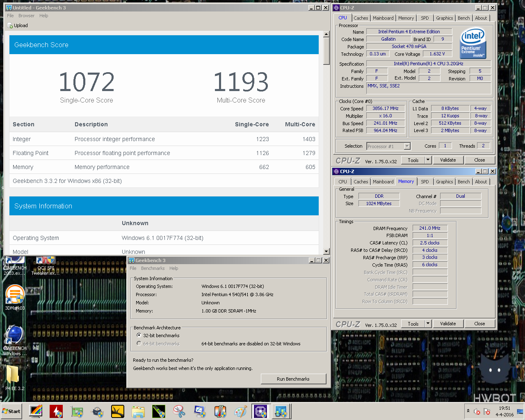This screenshot has height=420, width=525.
Task: Open Windows Explorer from the taskbar
Action: [138, 411]
